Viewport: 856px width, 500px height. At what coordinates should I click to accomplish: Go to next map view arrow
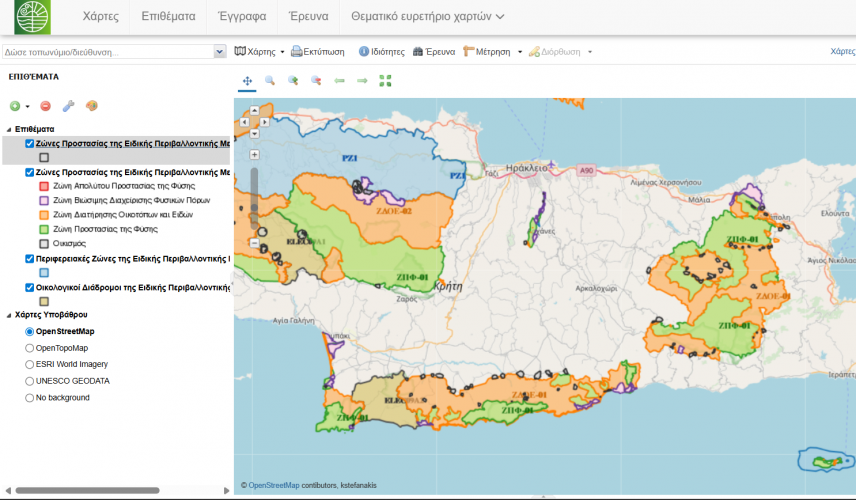point(363,80)
